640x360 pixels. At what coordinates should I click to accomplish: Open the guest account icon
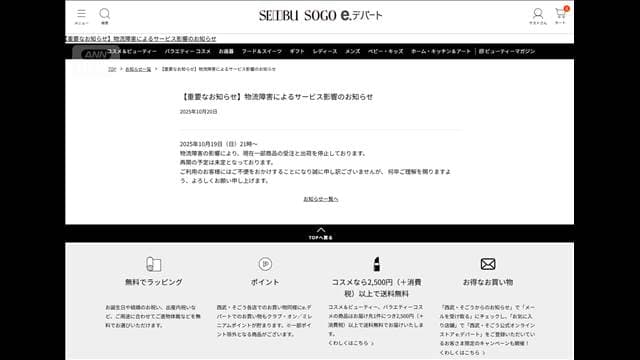(x=538, y=13)
